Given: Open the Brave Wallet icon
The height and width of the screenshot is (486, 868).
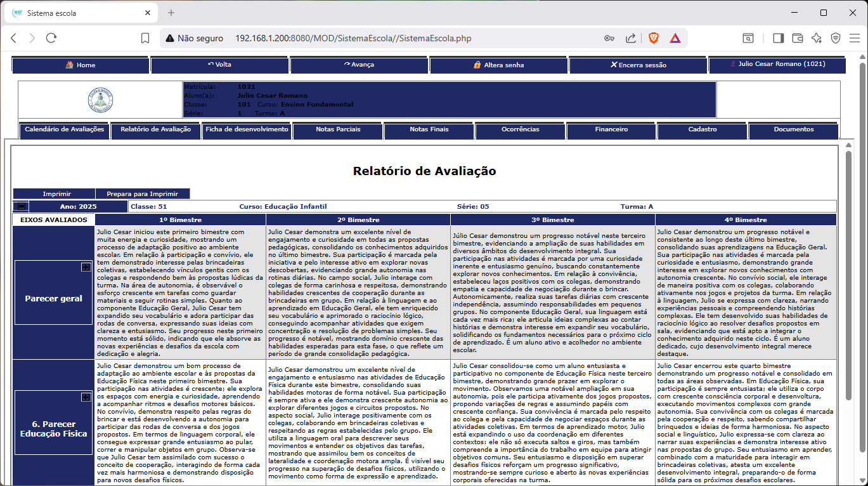Looking at the screenshot, I should (x=798, y=38).
